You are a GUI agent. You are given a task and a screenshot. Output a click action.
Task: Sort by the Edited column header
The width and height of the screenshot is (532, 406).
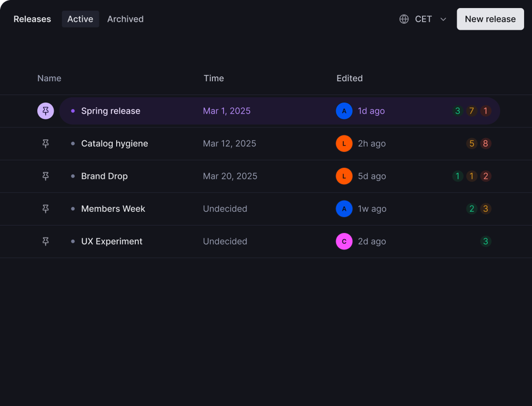[x=349, y=78]
